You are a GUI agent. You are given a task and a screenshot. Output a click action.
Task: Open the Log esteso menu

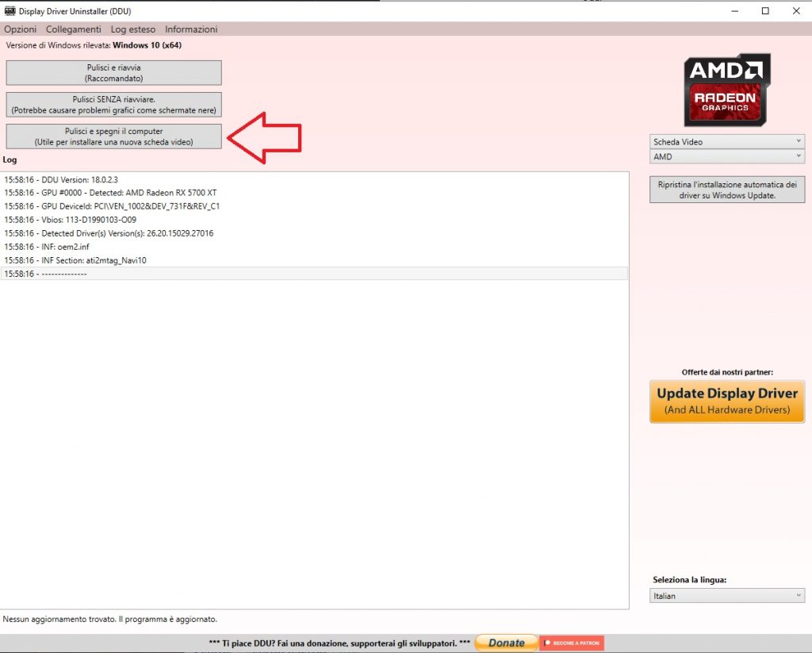[x=133, y=29]
